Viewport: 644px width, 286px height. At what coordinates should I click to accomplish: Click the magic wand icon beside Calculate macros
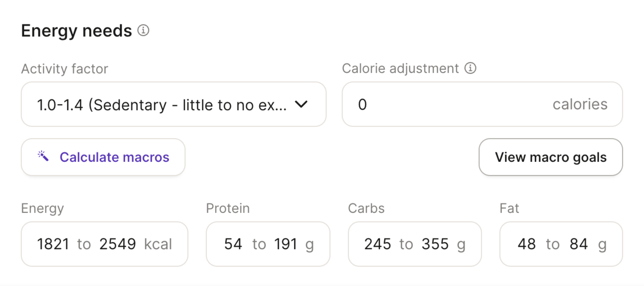(43, 156)
